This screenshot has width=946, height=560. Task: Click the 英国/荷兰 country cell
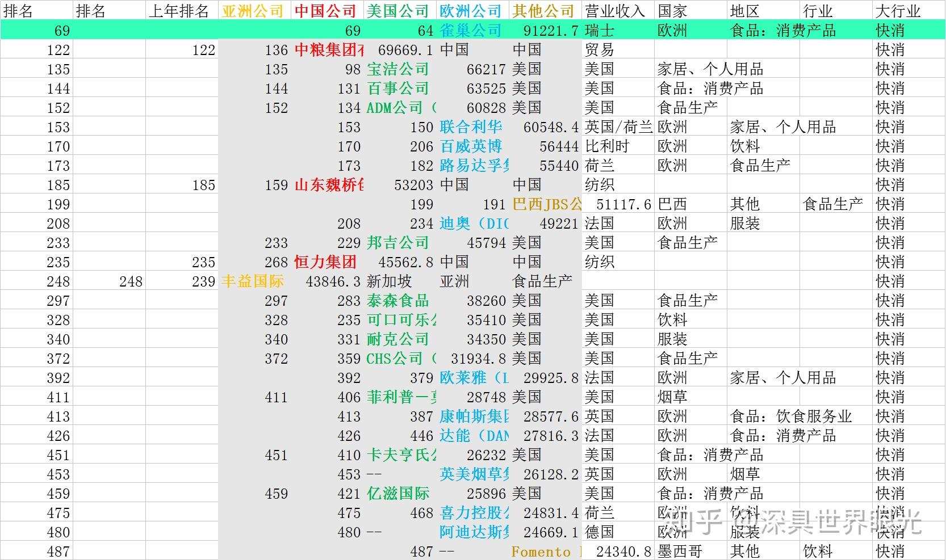619,127
